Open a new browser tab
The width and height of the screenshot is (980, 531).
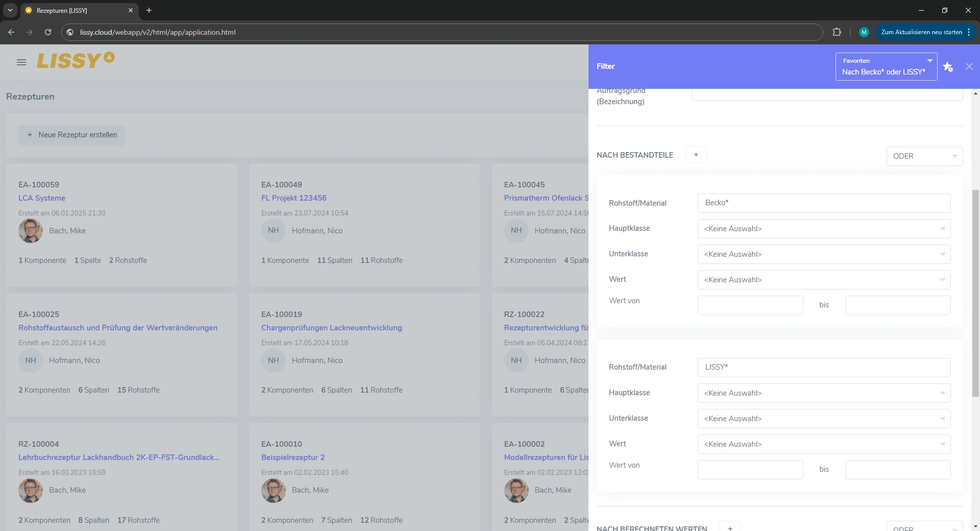tap(149, 10)
